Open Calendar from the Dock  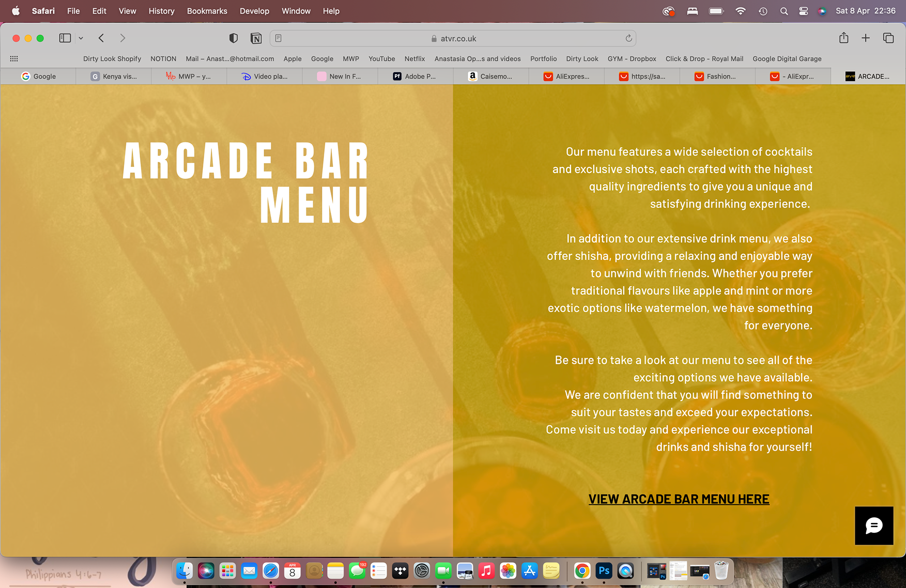click(x=292, y=571)
